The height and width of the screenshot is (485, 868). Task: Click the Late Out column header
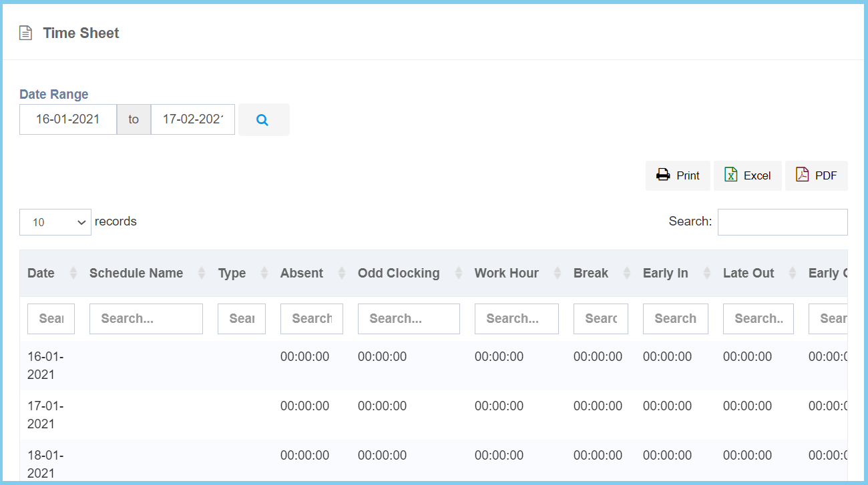tap(748, 274)
